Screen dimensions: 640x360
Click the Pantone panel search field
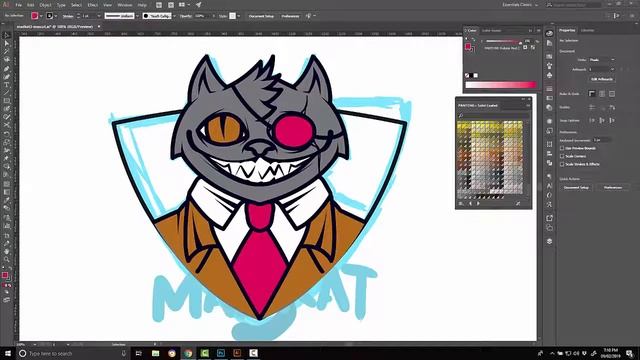[x=493, y=116]
